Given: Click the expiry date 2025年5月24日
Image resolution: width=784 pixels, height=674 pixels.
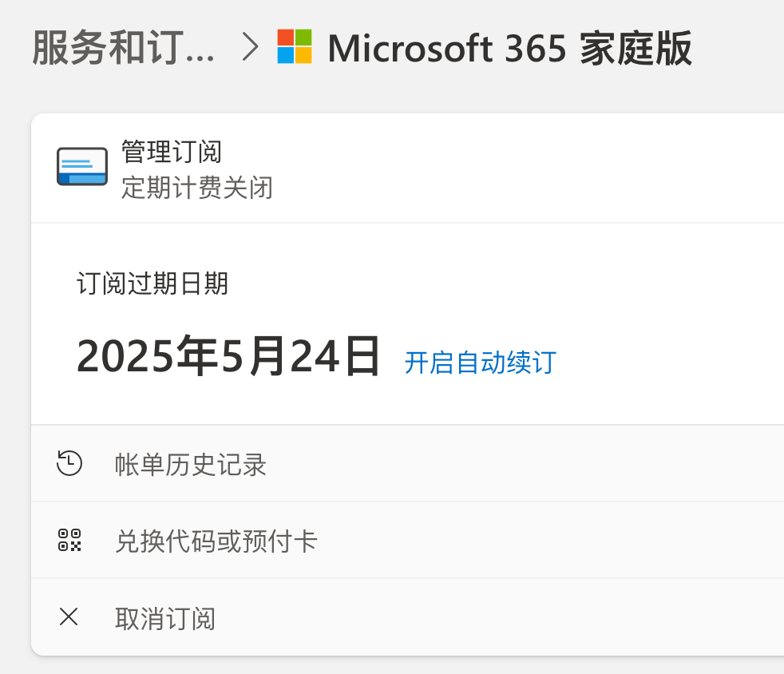Looking at the screenshot, I should (x=228, y=356).
